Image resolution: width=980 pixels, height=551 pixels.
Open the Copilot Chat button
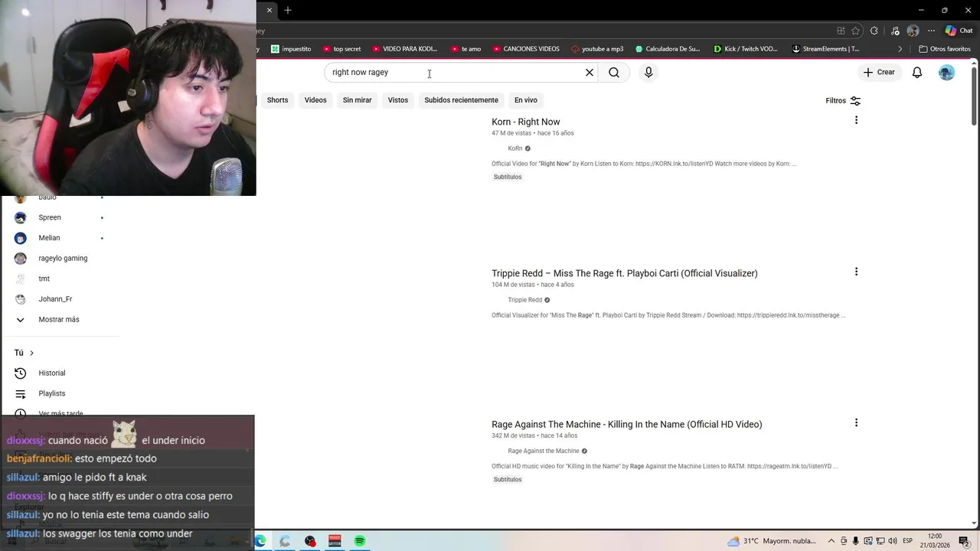(959, 31)
